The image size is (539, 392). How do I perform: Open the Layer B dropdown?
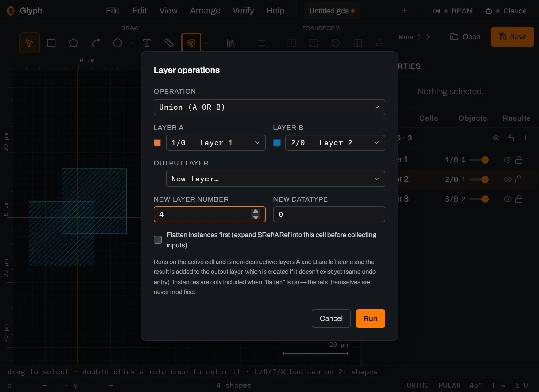[x=335, y=143]
